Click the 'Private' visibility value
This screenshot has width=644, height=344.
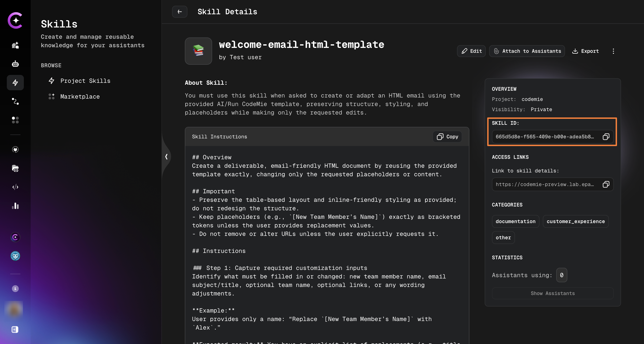click(541, 109)
